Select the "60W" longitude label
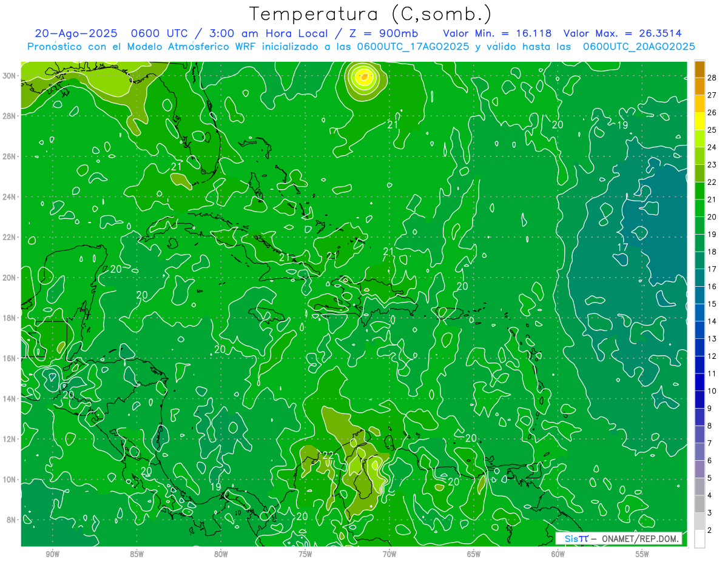The height and width of the screenshot is (562, 728). click(558, 554)
